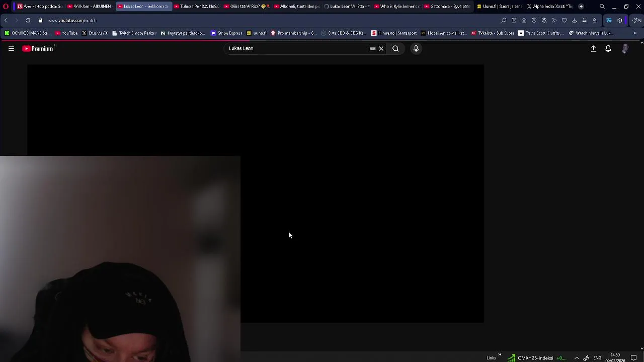
Task: Open the 'Osta CBD & CBG Ke...' bookmark
Action: click(344, 33)
